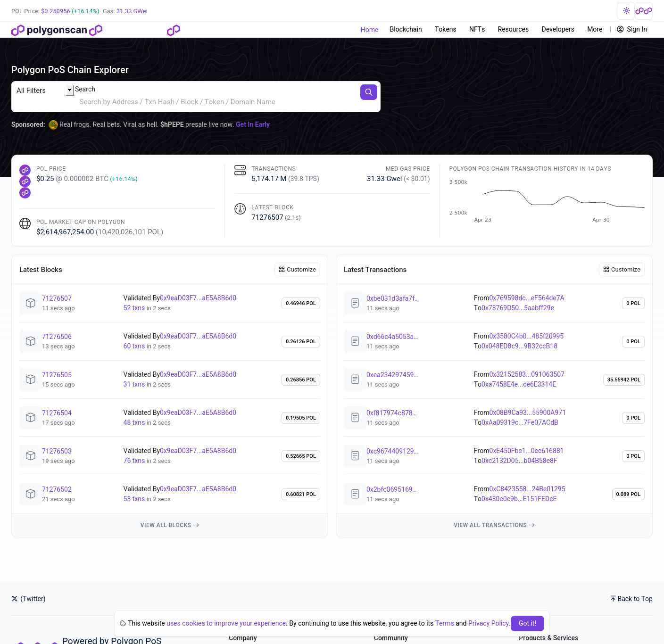Click the hPEPE frog ad icon
This screenshot has width=664, height=644.
click(x=53, y=124)
